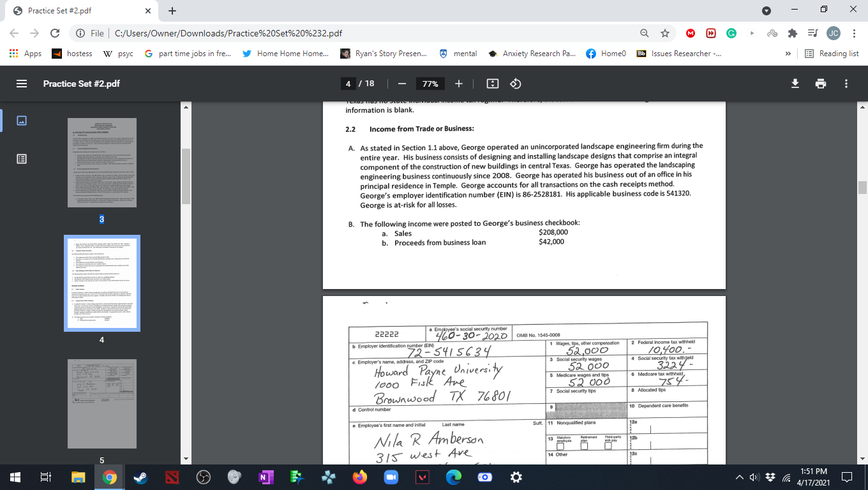This screenshot has height=490, width=868.
Task: Open the JC profile avatar
Action: [834, 33]
